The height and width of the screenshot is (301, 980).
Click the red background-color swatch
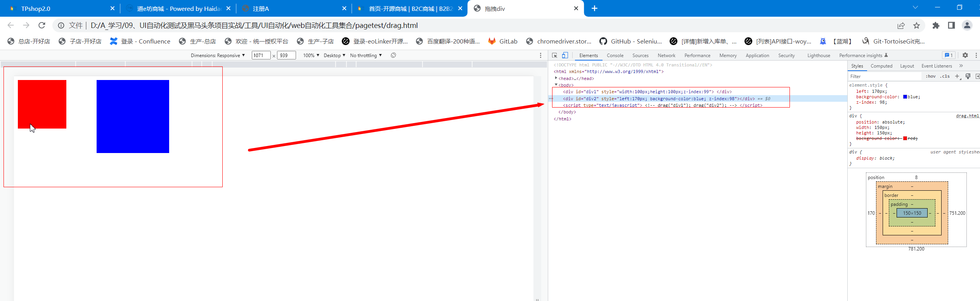(905, 138)
